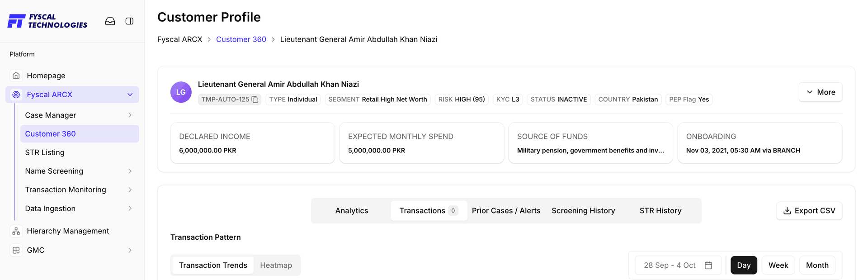The width and height of the screenshot is (868, 280).
Task: Click the Onboarding date card
Action: (760, 143)
